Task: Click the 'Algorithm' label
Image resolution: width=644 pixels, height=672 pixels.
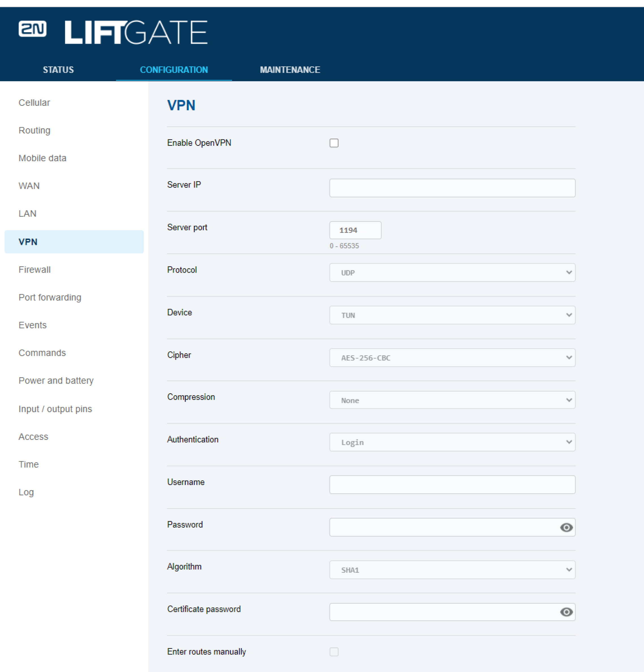Action: [x=184, y=567]
